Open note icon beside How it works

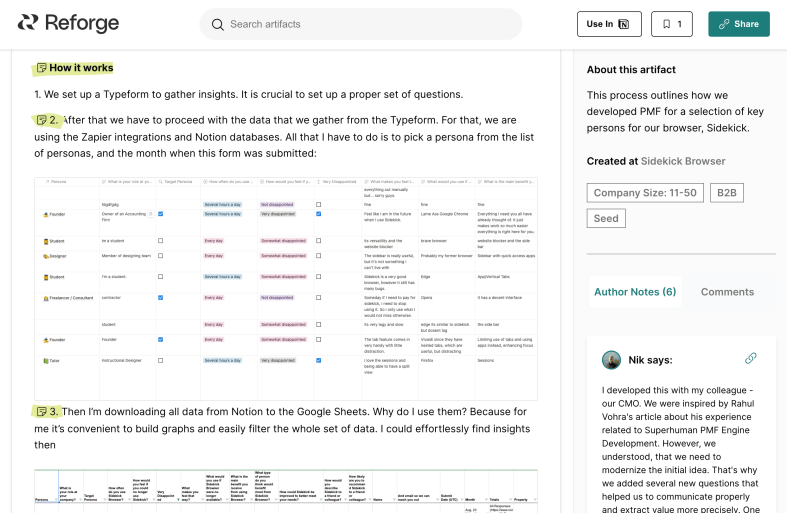42,68
